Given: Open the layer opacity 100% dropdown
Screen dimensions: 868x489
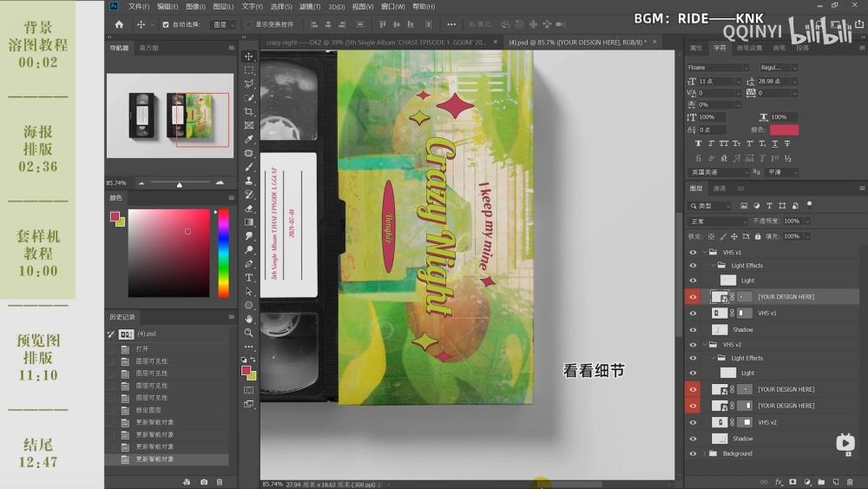Looking at the screenshot, I should (x=807, y=221).
